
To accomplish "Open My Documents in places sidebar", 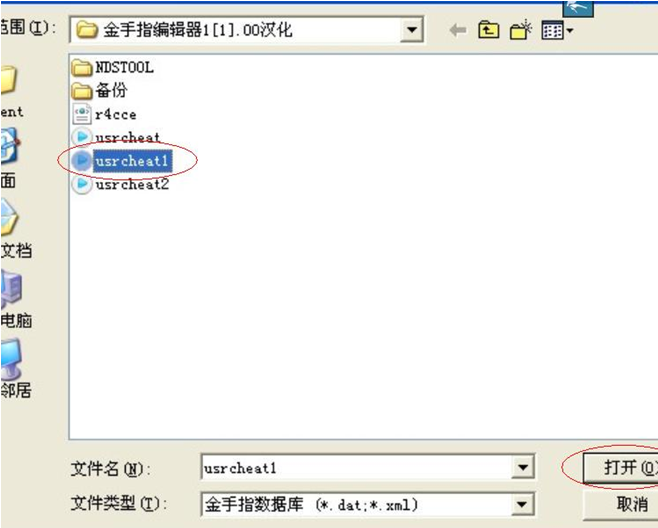I will pyautogui.click(x=15, y=229).
